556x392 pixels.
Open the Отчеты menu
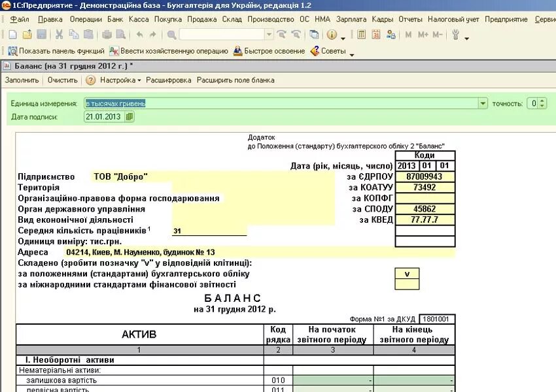pos(410,19)
